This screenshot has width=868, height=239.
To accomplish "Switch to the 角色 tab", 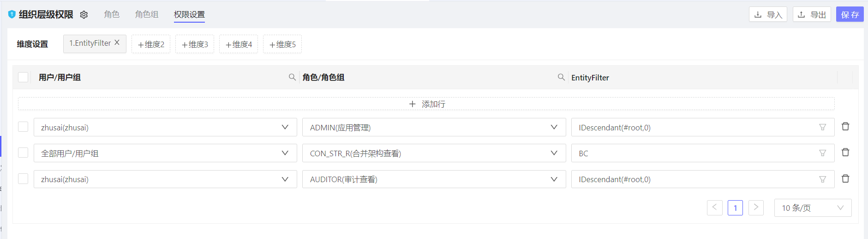I will 112,14.
